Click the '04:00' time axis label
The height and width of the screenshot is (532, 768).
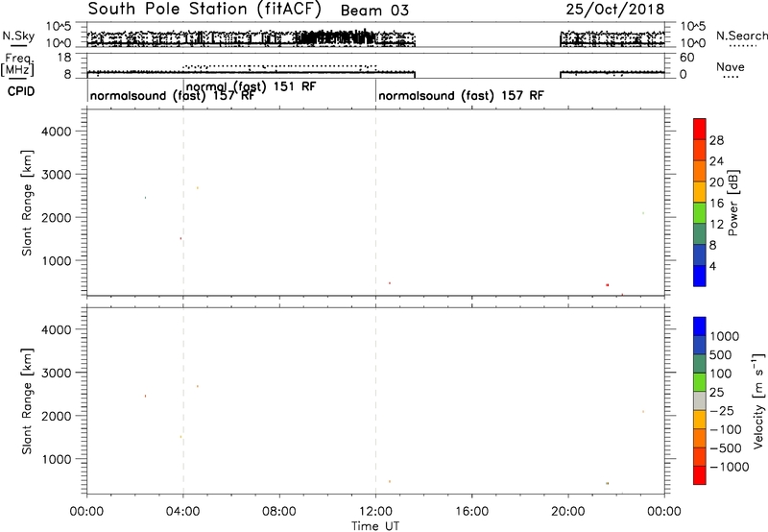pyautogui.click(x=183, y=512)
